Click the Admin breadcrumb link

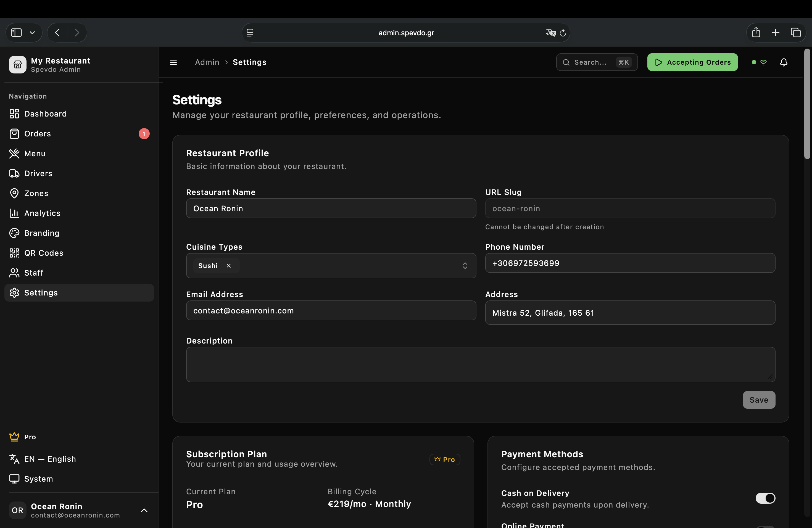pyautogui.click(x=207, y=62)
